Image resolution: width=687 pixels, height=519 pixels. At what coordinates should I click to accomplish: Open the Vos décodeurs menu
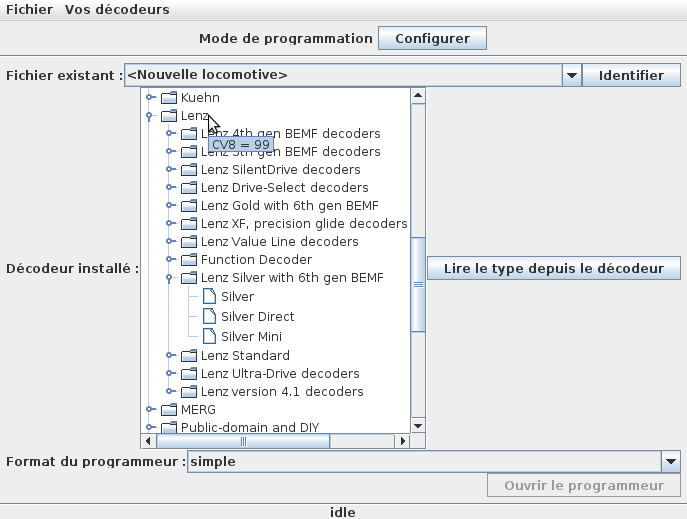[x=117, y=9]
